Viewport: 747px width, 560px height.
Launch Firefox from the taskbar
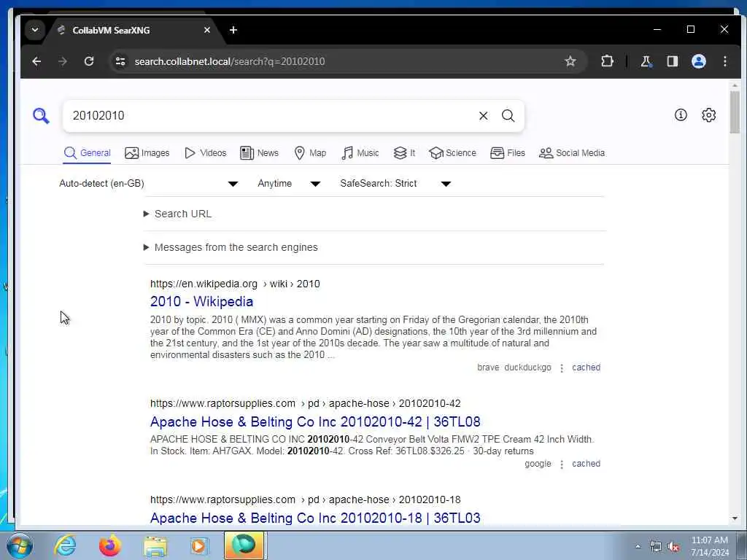(x=110, y=545)
